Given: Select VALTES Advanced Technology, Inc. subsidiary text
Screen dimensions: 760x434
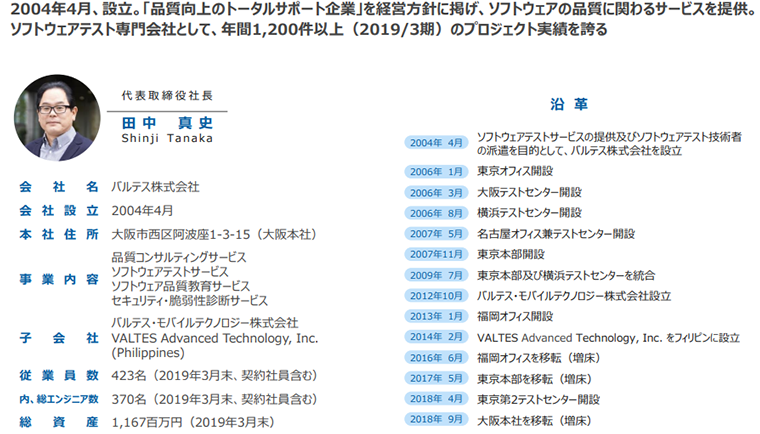Looking at the screenshot, I should [215, 338].
